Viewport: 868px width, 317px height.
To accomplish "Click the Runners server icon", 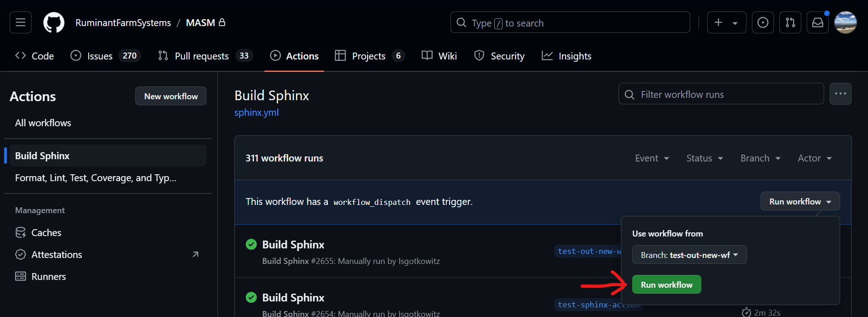I will (x=21, y=276).
